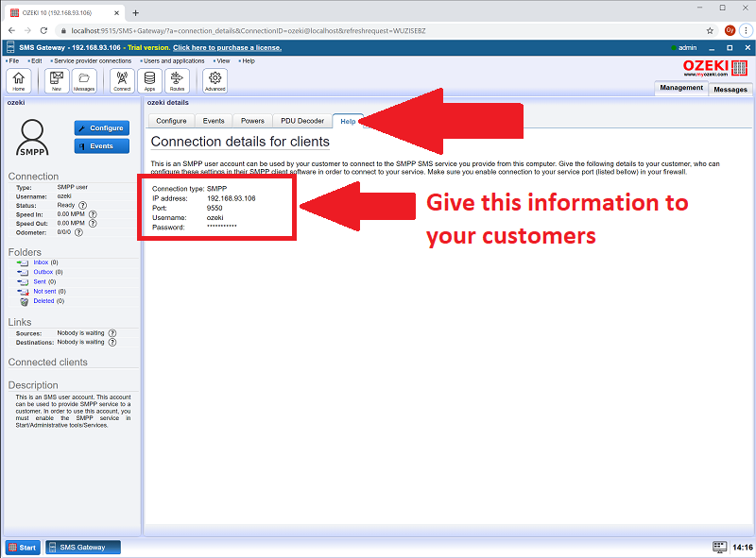
Task: Open the browser profile avatar
Action: click(730, 30)
